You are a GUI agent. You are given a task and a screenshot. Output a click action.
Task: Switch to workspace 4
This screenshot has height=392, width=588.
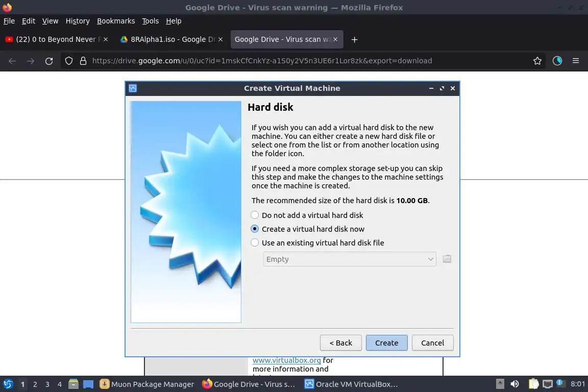click(59, 384)
